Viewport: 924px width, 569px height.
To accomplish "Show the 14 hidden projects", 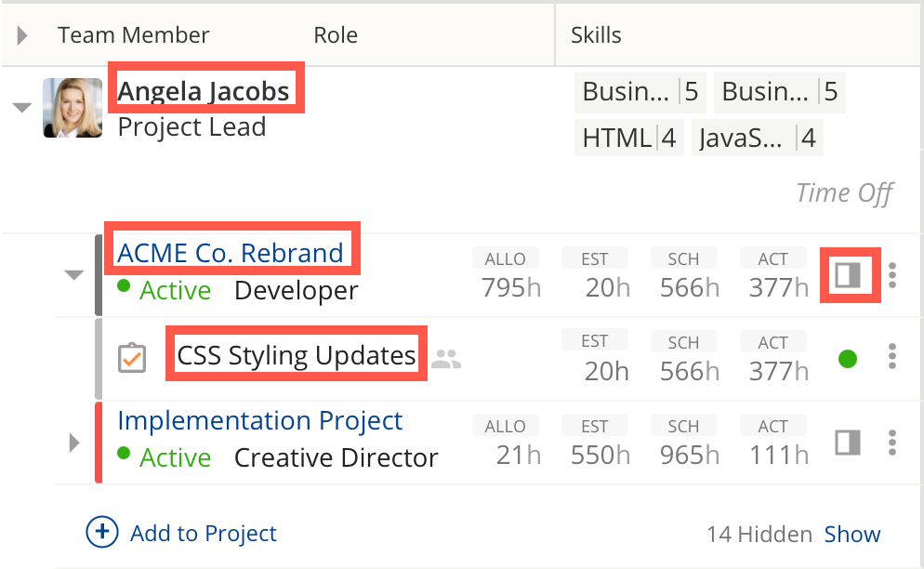I will [851, 535].
